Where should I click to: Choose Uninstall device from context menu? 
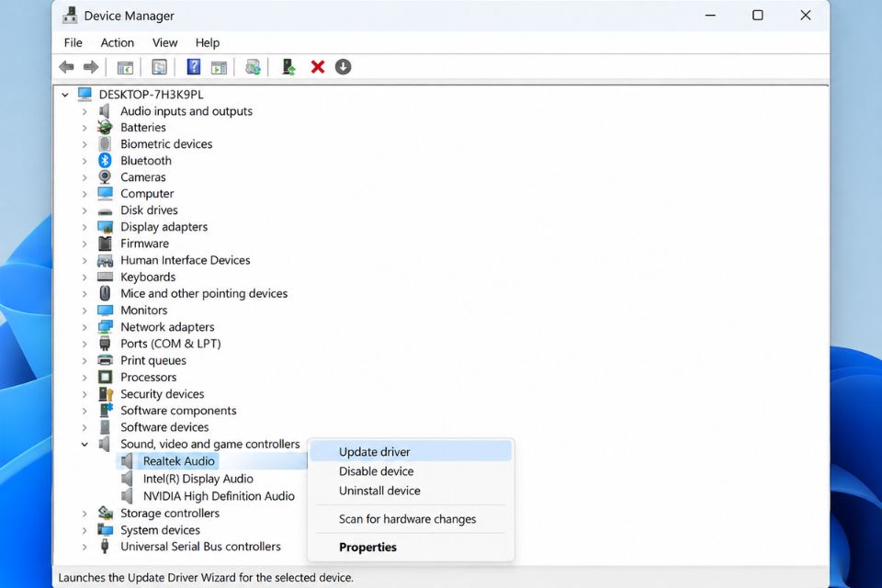tap(411, 491)
